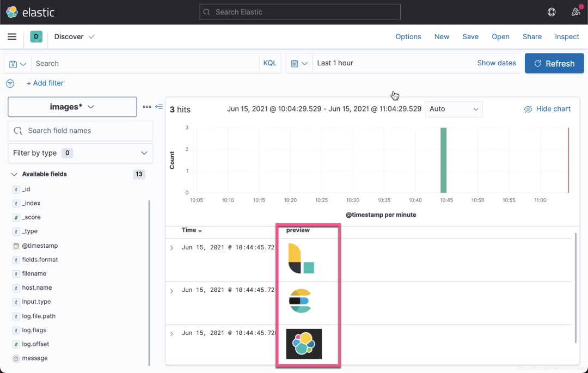Viewport: 588px width, 373px height.
Task: Click the Elastic logo
Action: 30,12
